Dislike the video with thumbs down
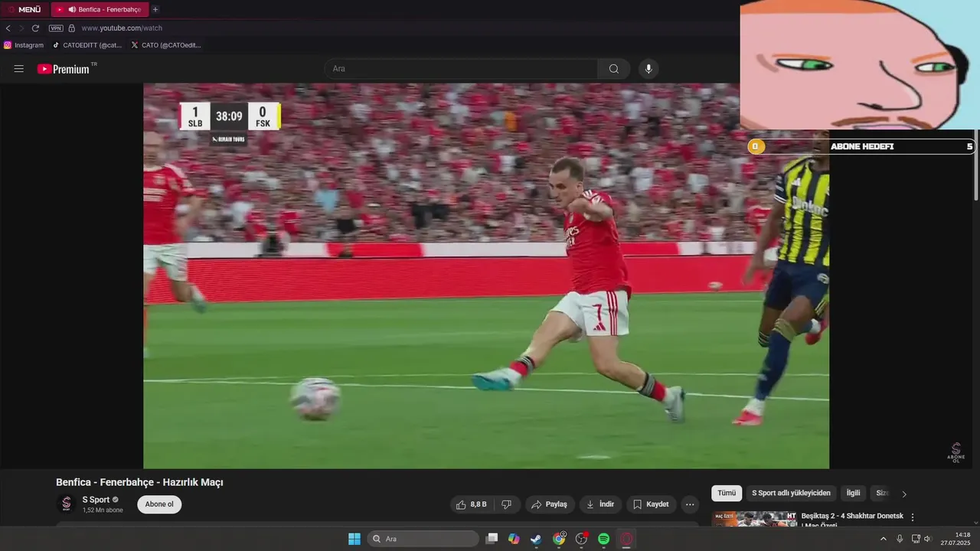The image size is (980, 551). point(506,504)
